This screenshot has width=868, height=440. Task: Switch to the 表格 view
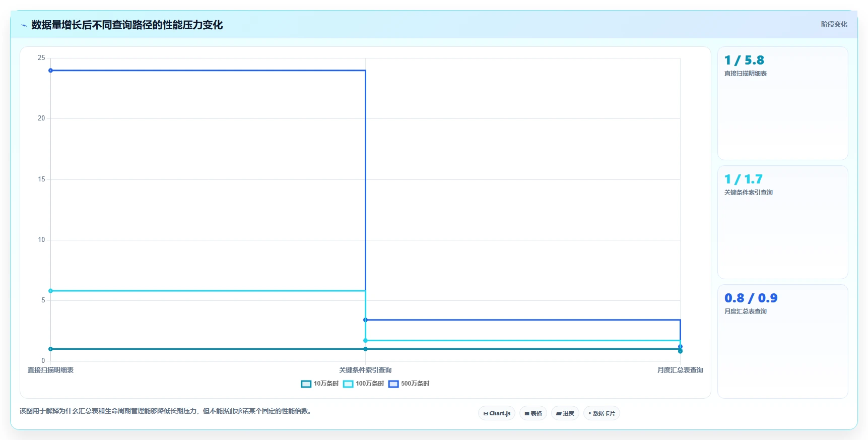(533, 413)
